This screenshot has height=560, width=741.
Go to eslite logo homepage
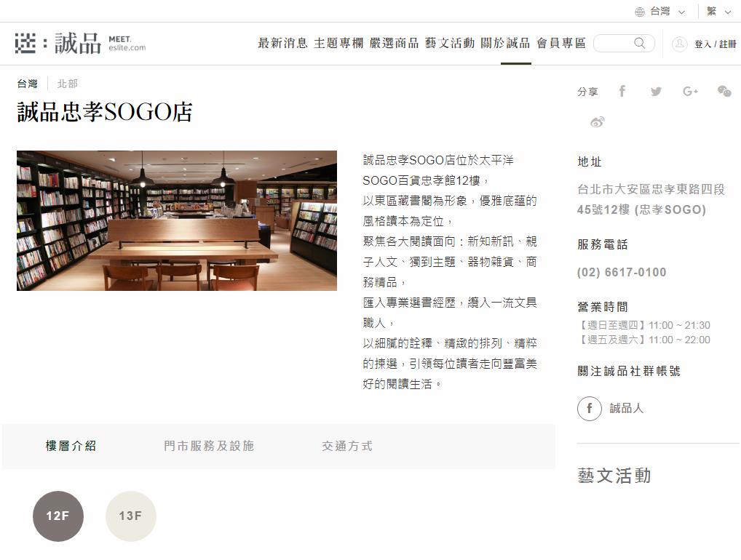tap(80, 44)
